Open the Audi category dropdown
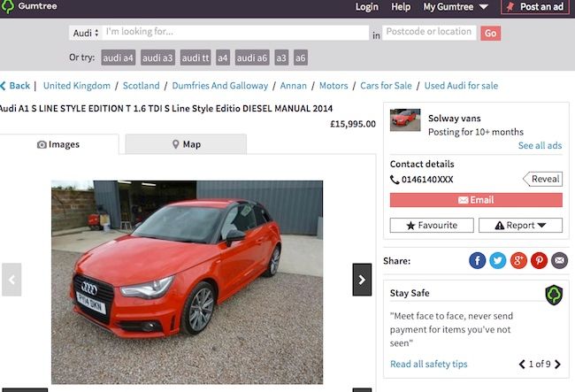 pyautogui.click(x=86, y=33)
